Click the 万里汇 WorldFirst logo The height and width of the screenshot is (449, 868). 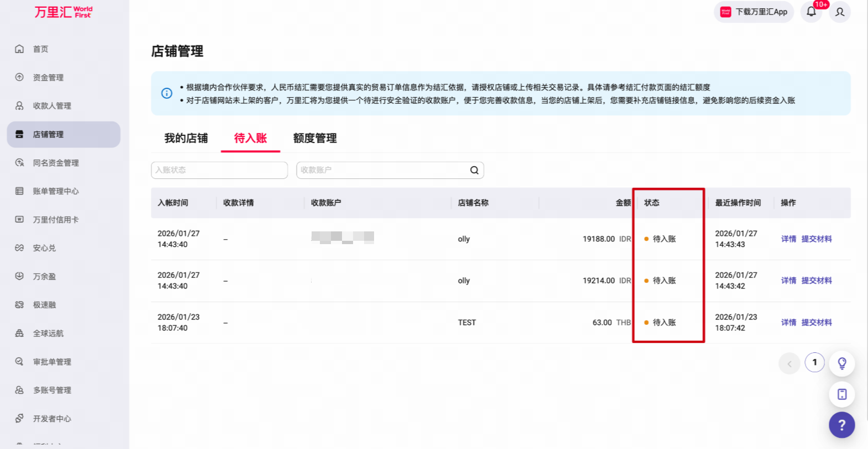pos(64,12)
